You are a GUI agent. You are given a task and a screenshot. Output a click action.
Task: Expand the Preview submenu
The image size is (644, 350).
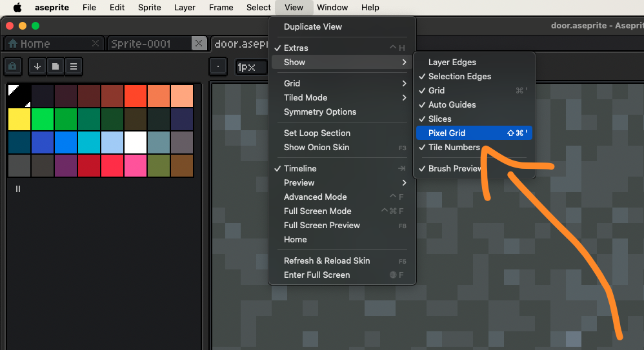pyautogui.click(x=342, y=182)
